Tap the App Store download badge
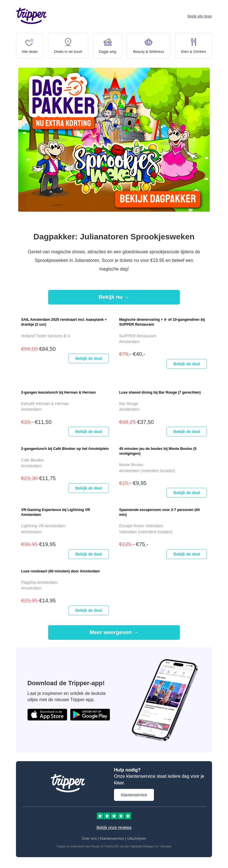 (47, 714)
